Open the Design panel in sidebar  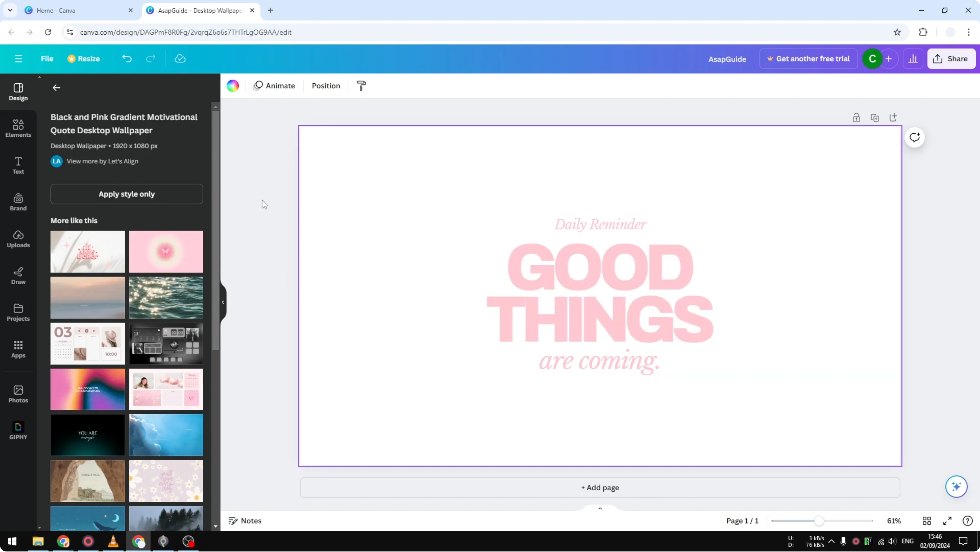pyautogui.click(x=18, y=92)
